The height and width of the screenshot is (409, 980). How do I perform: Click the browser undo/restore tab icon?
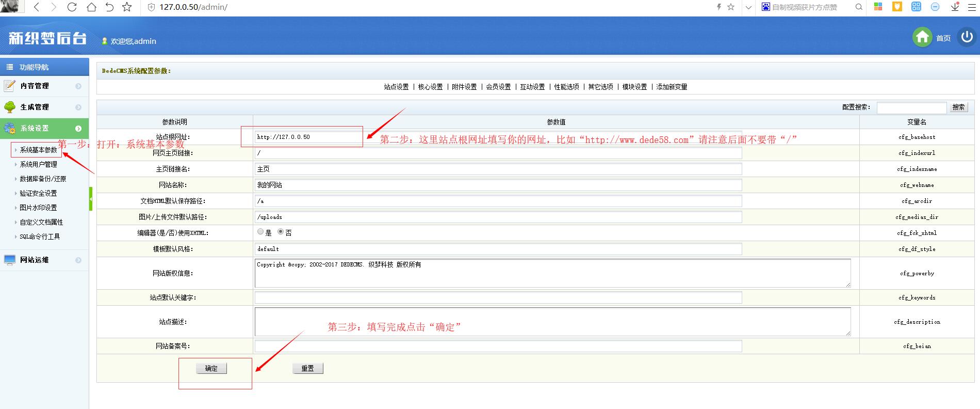pyautogui.click(x=109, y=7)
